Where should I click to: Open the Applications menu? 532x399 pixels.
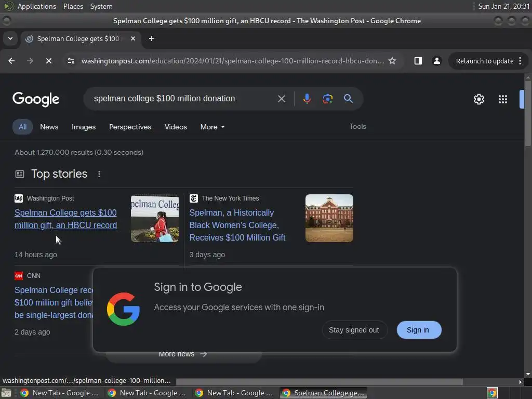[x=37, y=6]
